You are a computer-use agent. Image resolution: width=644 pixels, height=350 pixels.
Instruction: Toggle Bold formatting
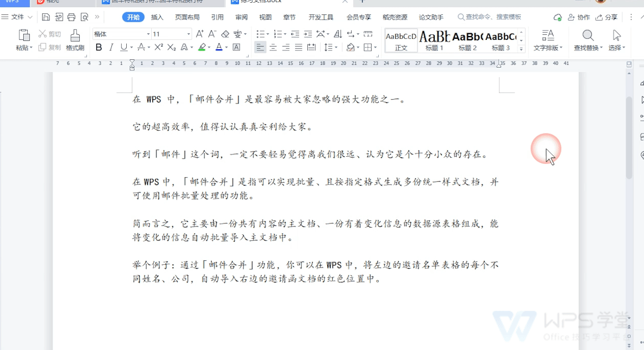click(x=99, y=47)
